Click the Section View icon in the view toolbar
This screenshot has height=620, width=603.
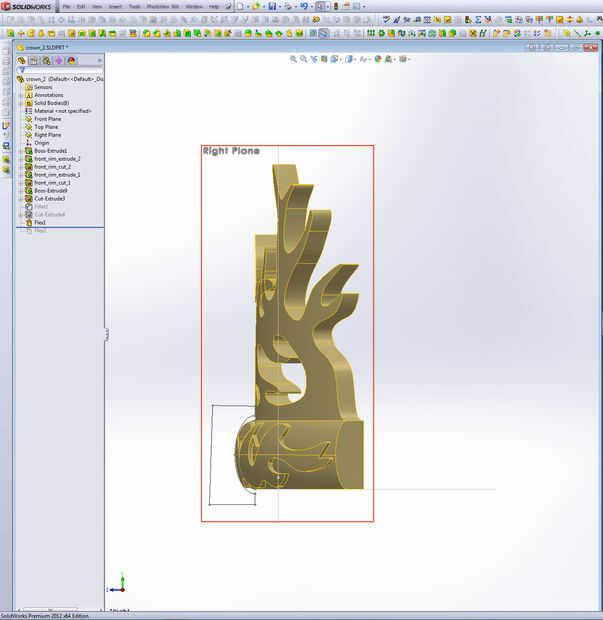coord(324,59)
